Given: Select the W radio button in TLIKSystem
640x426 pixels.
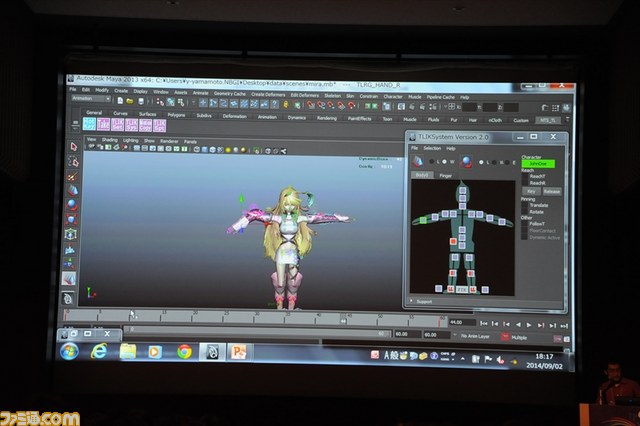Looking at the screenshot, I should (x=444, y=162).
